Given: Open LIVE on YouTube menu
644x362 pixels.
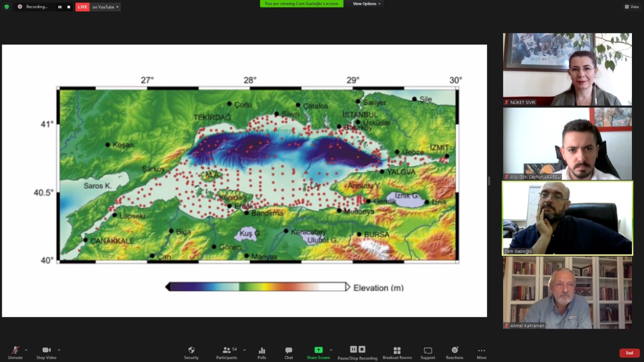Looking at the screenshot, I should coord(105,7).
